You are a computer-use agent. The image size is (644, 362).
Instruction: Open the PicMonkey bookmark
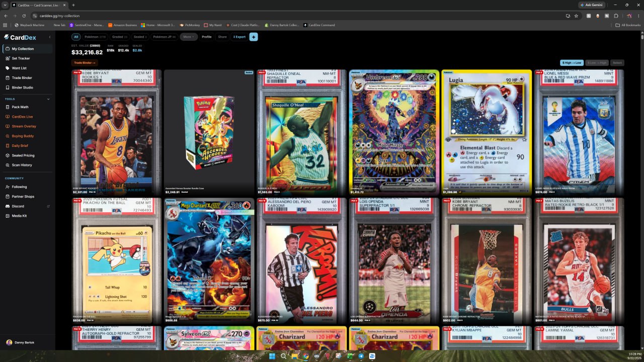point(190,25)
